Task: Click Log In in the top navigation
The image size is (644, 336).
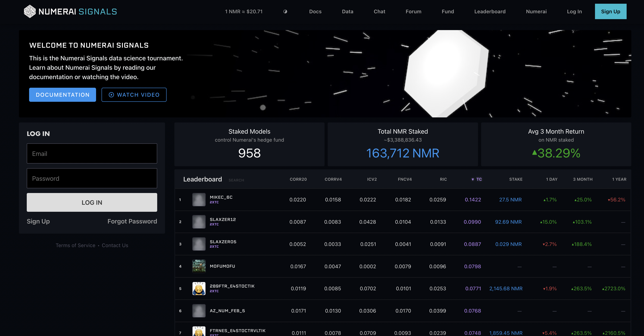Action: pos(574,12)
